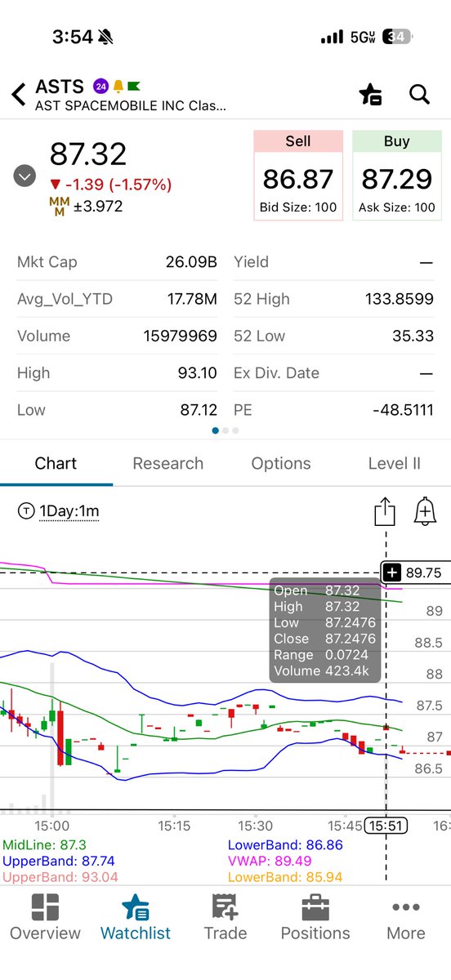This screenshot has height=980, width=451.
Task: Tap the orange LowerBand: 85.94 label
Action: pyautogui.click(x=284, y=877)
